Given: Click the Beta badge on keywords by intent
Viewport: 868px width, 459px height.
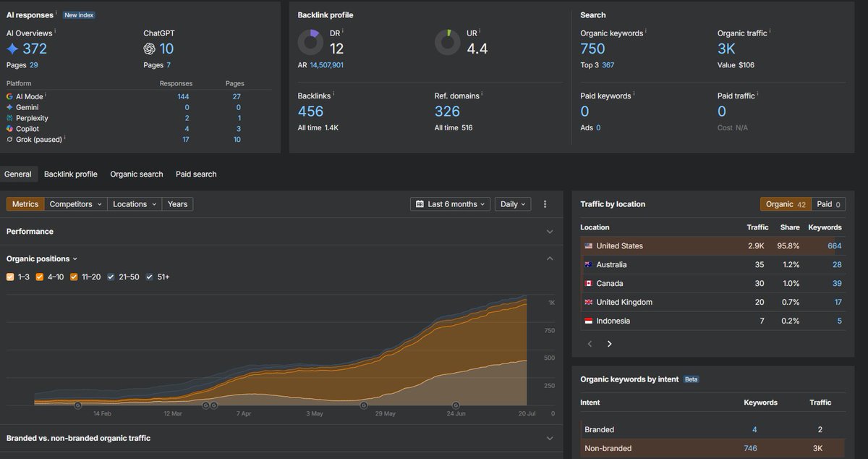Looking at the screenshot, I should point(691,379).
